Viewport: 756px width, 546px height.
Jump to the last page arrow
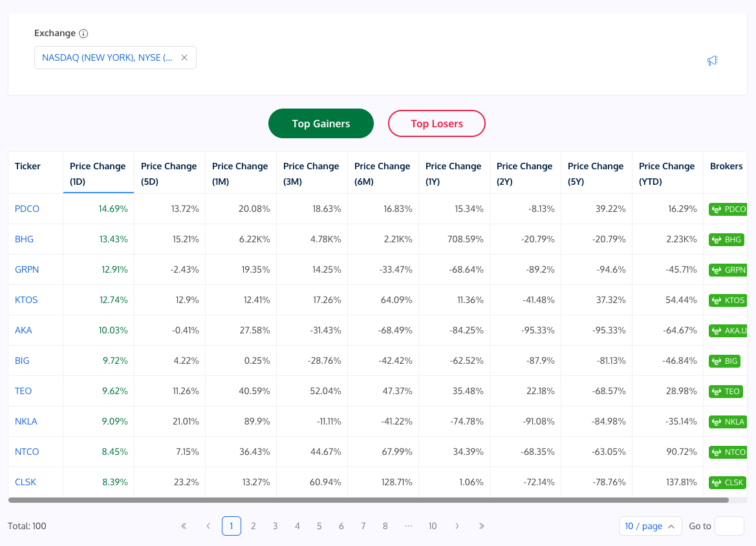482,526
